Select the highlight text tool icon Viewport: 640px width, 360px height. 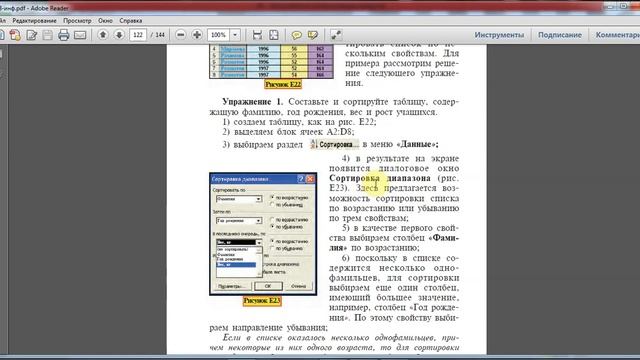313,35
